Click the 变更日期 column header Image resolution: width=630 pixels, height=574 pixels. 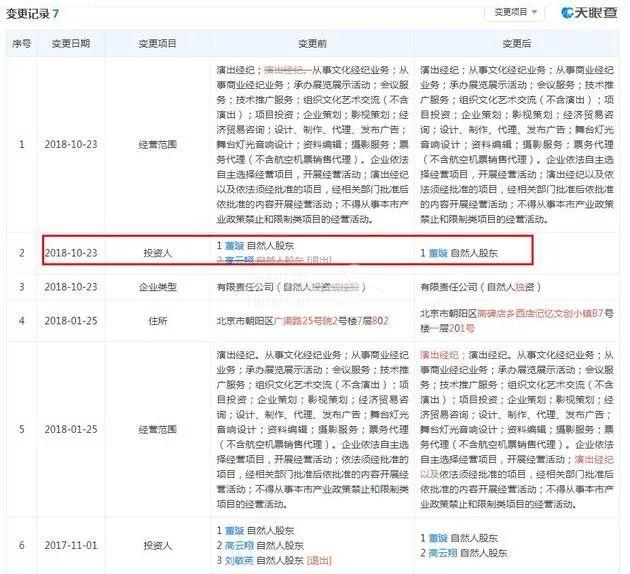(x=71, y=43)
